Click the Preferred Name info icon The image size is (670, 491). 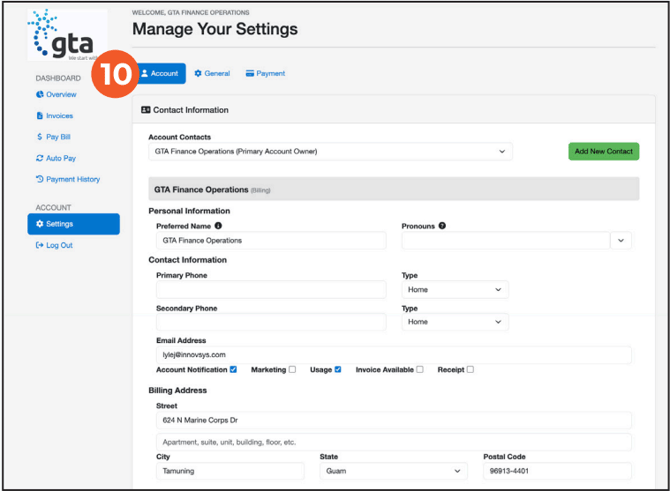coord(218,226)
